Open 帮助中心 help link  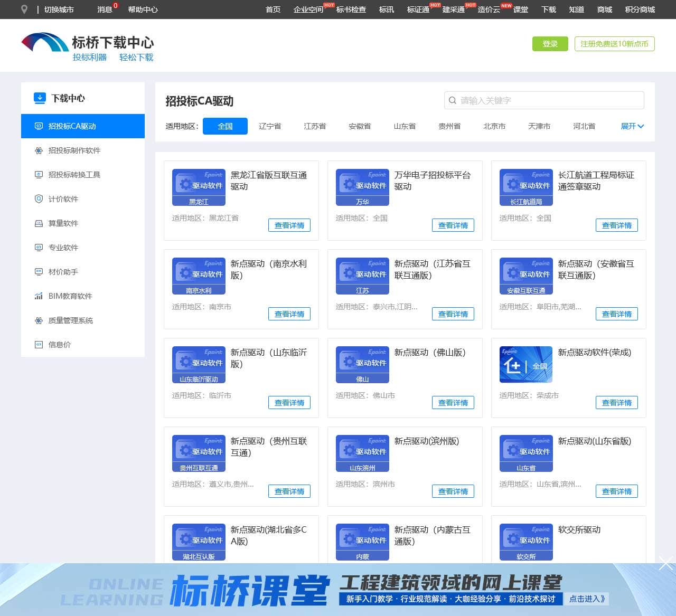click(x=143, y=10)
